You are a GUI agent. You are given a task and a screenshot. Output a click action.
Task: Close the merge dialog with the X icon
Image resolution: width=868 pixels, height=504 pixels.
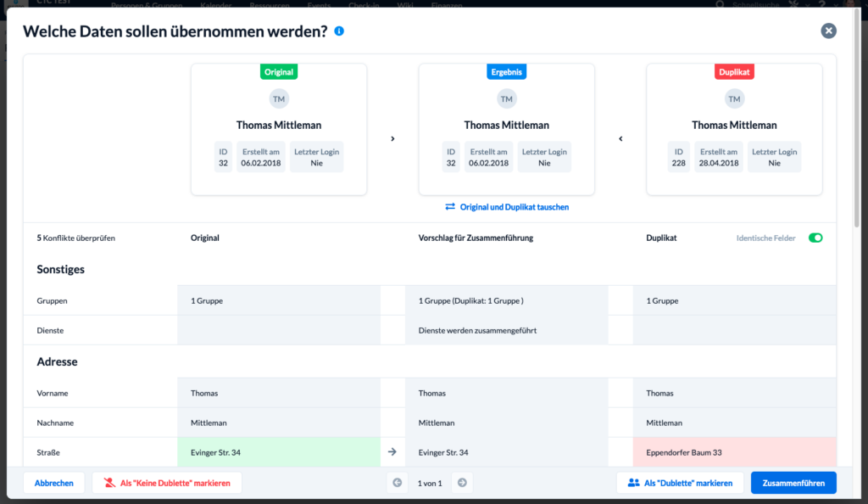coord(828,31)
